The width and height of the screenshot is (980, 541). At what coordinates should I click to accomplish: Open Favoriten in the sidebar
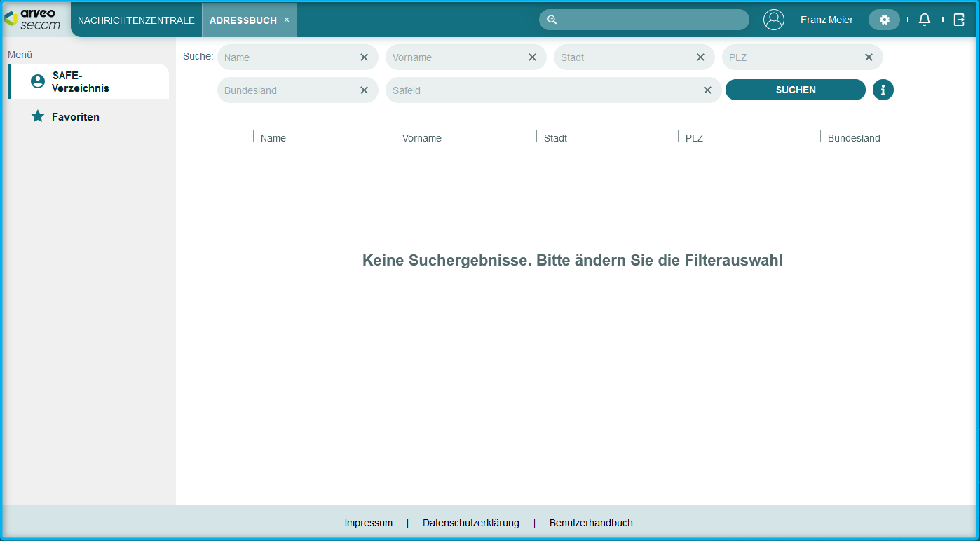75,117
